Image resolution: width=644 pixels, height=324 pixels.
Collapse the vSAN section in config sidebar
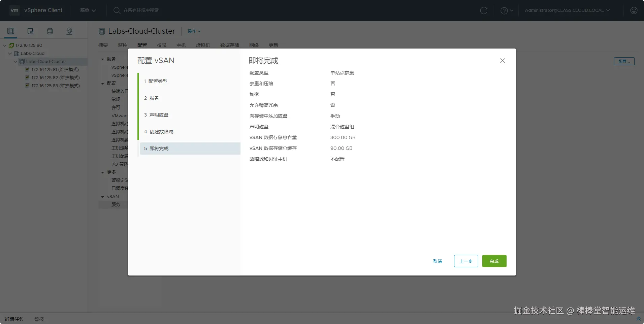(x=103, y=197)
